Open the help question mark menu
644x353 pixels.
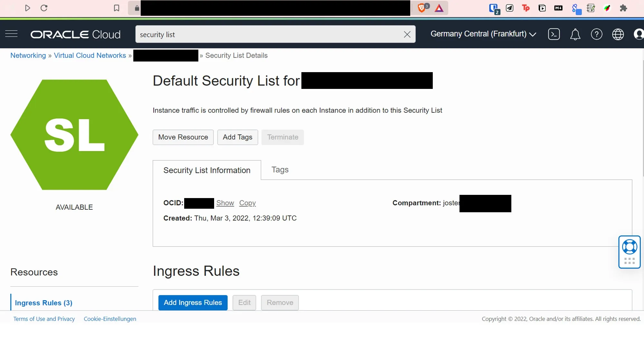596,34
